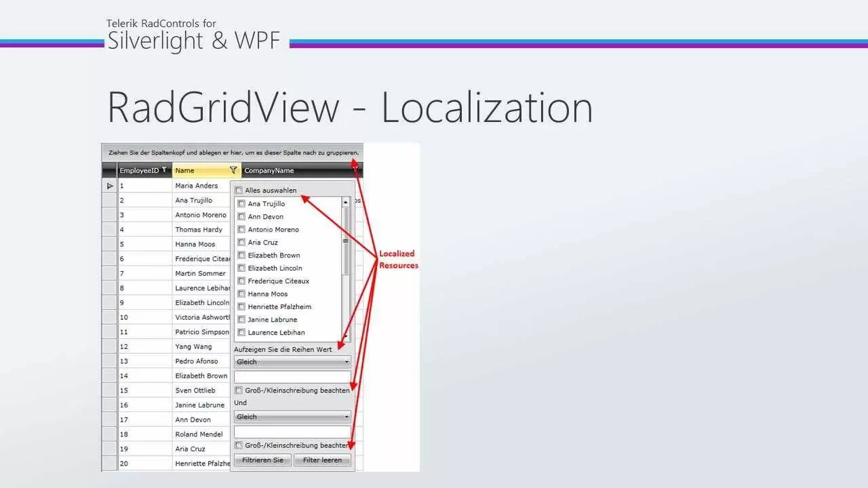Viewport: 868px width, 488px height.
Task: Open the filter funnel on EmployeeID column
Action: (164, 170)
